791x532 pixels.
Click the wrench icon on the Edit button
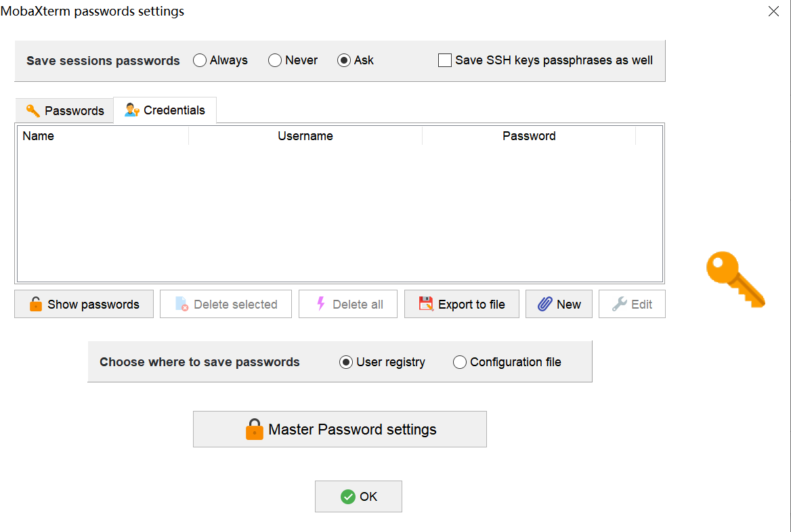click(x=619, y=304)
